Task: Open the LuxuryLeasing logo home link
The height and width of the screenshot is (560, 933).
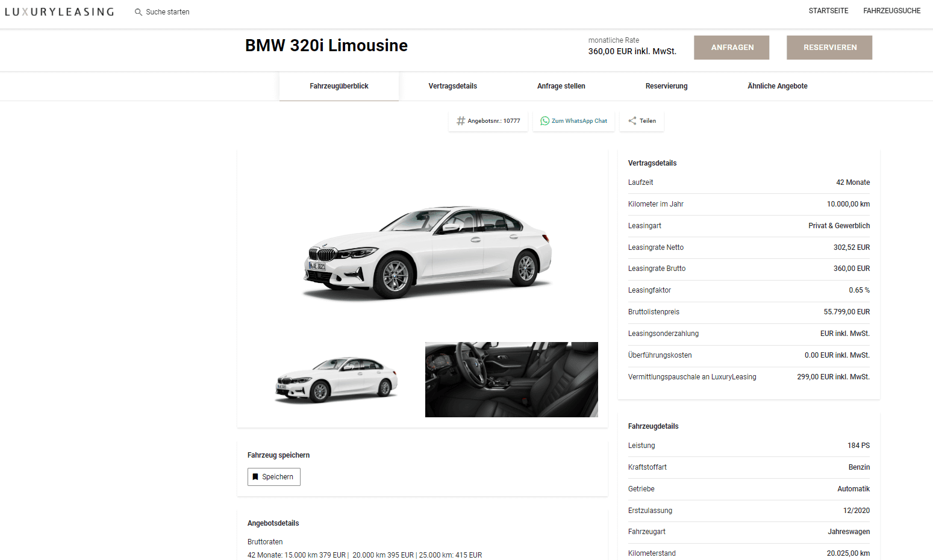Action: click(x=59, y=12)
